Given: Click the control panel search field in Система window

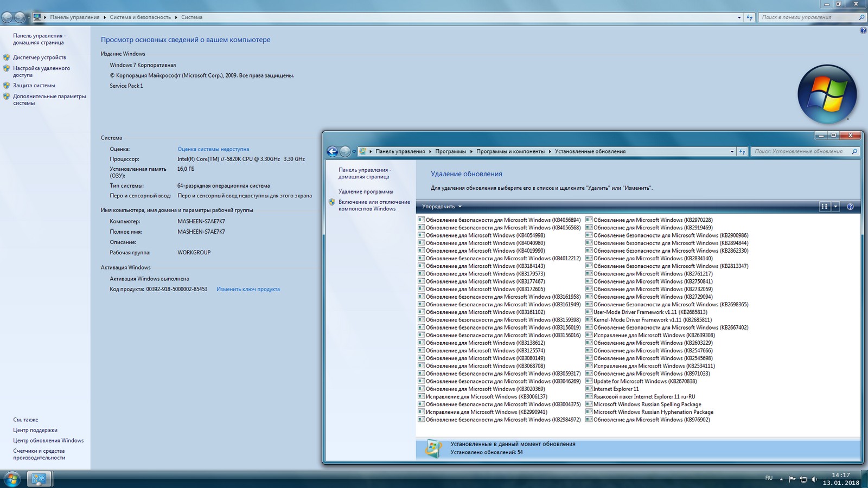Looking at the screenshot, I should 812,17.
